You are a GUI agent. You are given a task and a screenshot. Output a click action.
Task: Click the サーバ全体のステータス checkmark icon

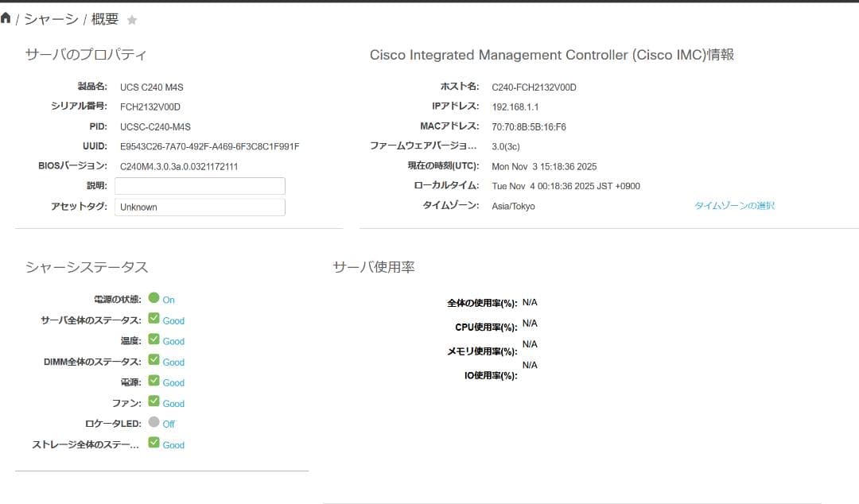[x=155, y=320]
